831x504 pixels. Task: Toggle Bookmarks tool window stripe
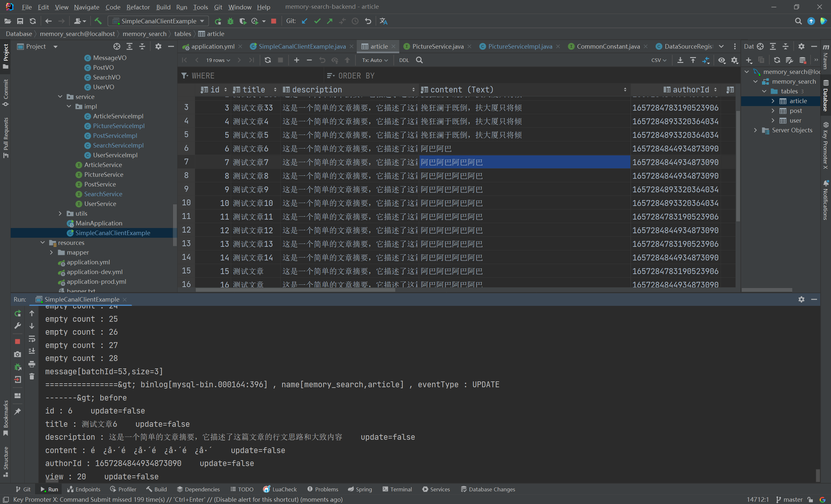point(6,418)
